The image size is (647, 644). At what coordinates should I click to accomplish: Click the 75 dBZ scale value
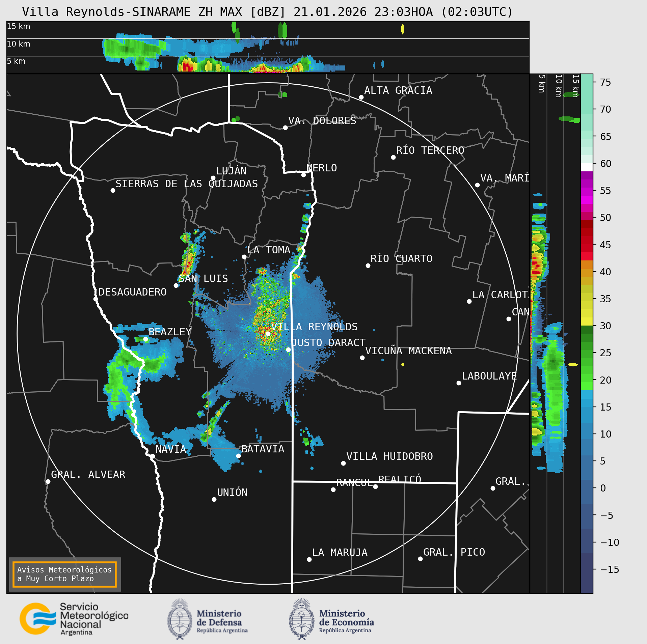pos(606,82)
